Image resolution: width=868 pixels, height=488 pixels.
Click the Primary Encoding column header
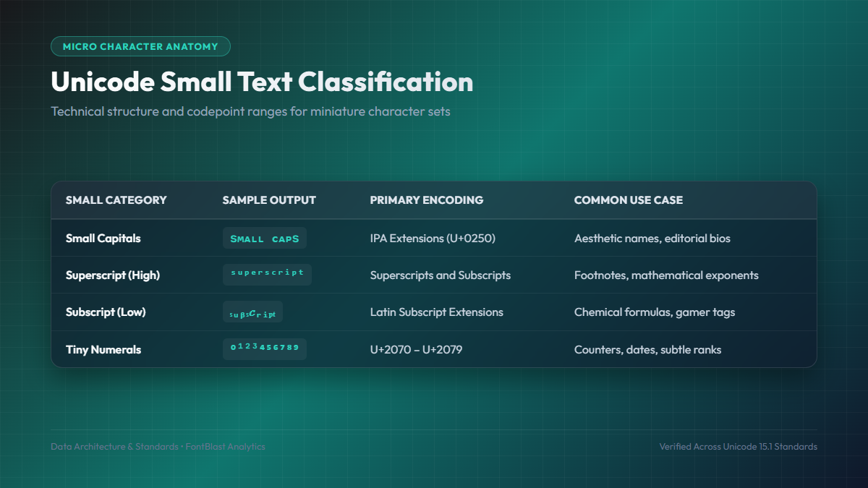[427, 200]
